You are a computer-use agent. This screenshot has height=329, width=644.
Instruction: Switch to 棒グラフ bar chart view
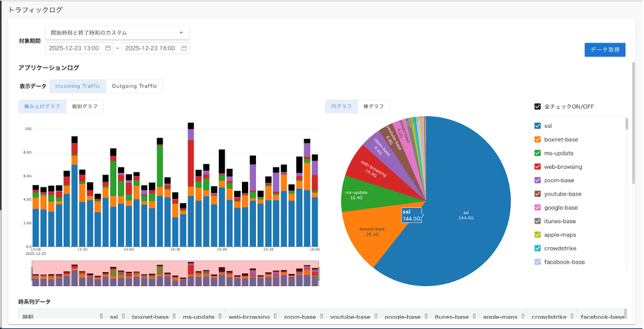(x=373, y=106)
